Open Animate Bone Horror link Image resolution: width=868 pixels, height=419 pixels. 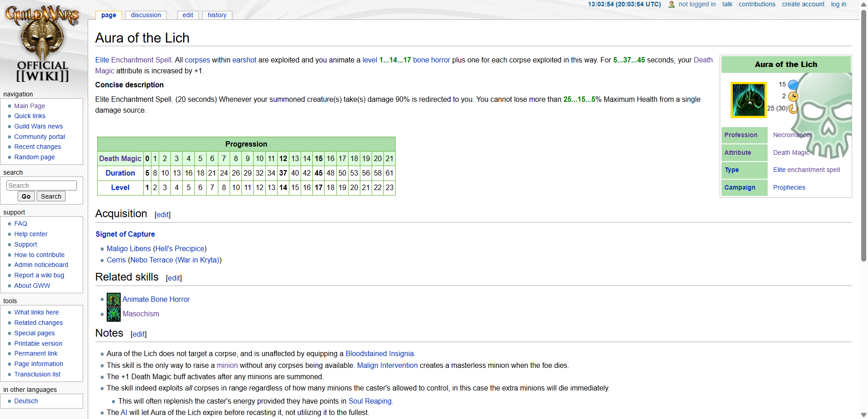(156, 299)
